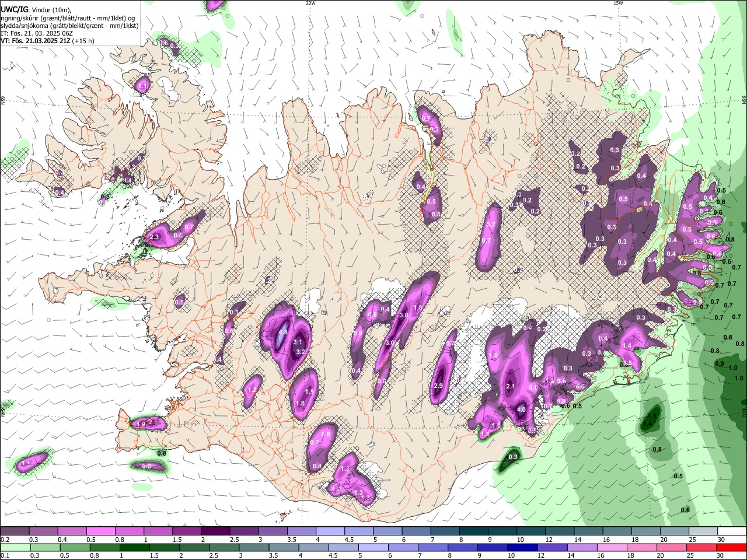Click the '20W' longitude label at top
747x560 pixels.
pyautogui.click(x=310, y=3)
